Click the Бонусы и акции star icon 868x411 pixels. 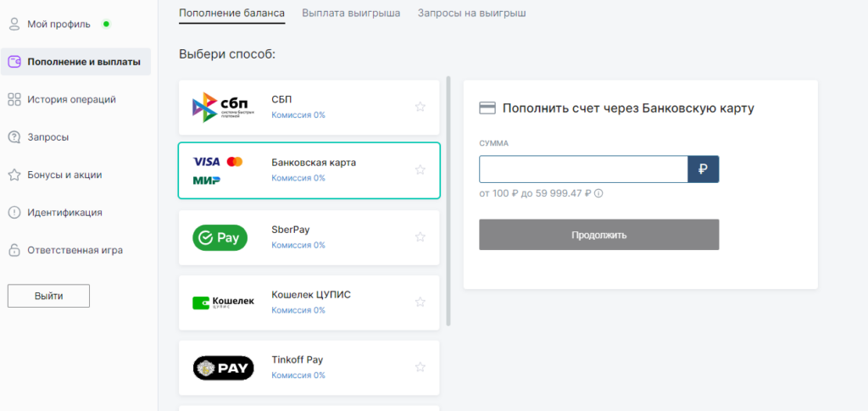coord(14,175)
